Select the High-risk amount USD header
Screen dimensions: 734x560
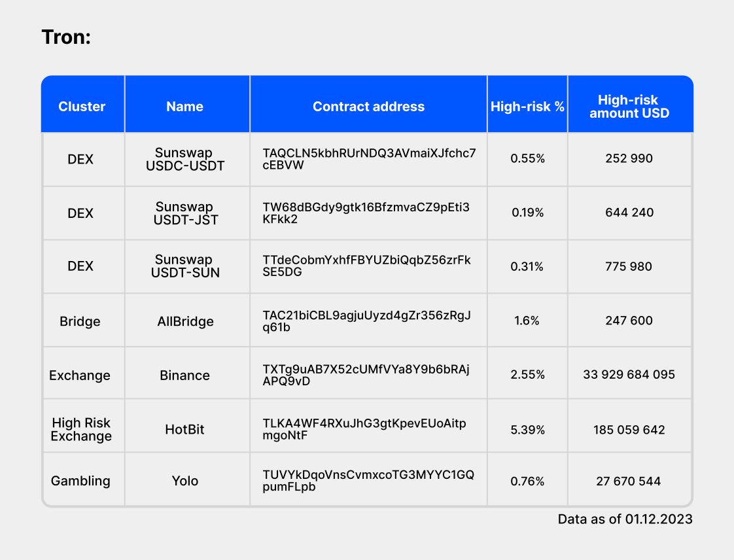(x=629, y=106)
